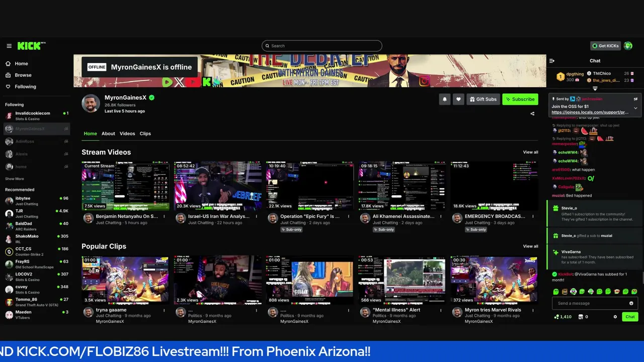Open the 08:52:42 Israel-US video thumbnail
This screenshot has height=362, width=644.
tap(218, 186)
